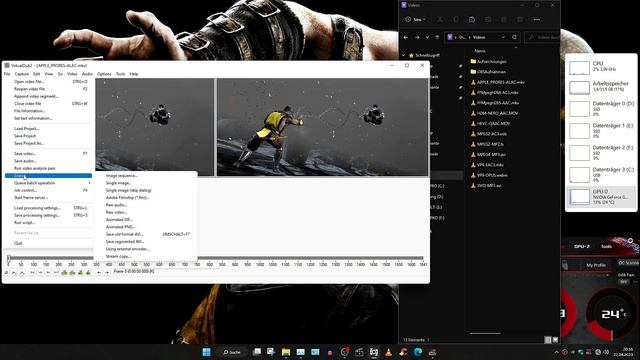Open the Capture menu

click(22, 74)
